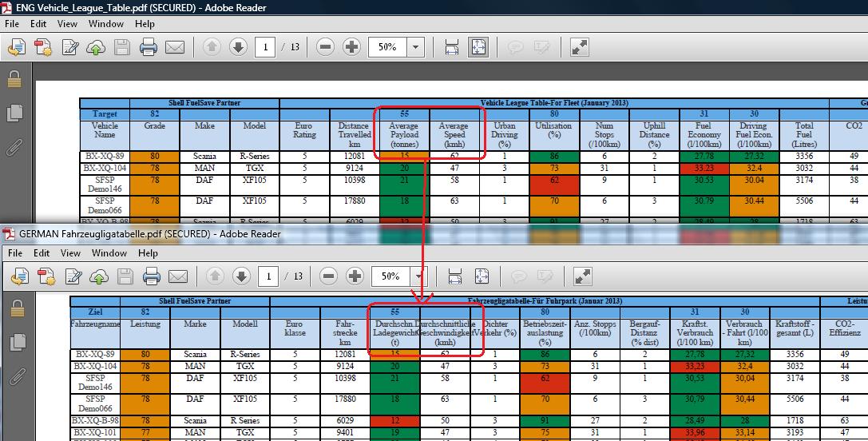The width and height of the screenshot is (868, 441).
Task: Expand zoom level dropdown in ENG window
Action: point(416,48)
